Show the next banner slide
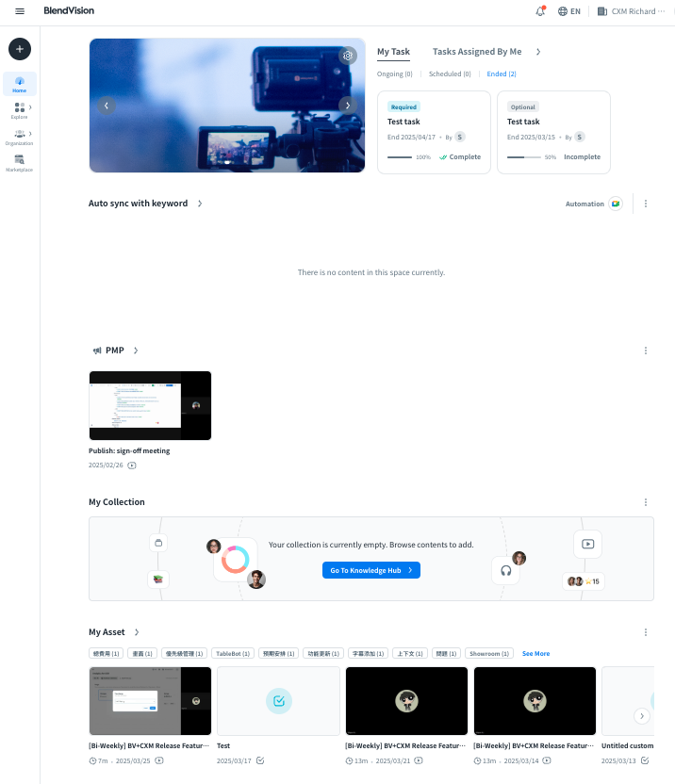The image size is (675, 784). click(348, 106)
